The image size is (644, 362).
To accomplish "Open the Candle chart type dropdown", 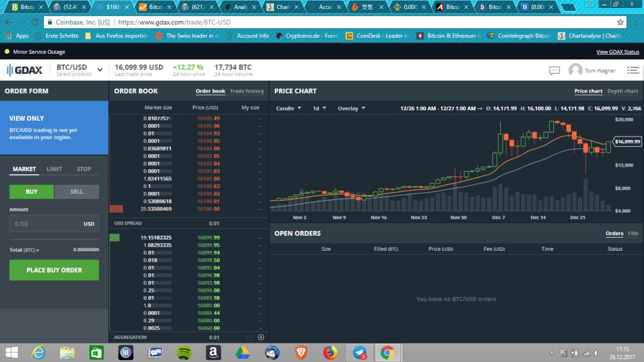I will pyautogui.click(x=289, y=108).
